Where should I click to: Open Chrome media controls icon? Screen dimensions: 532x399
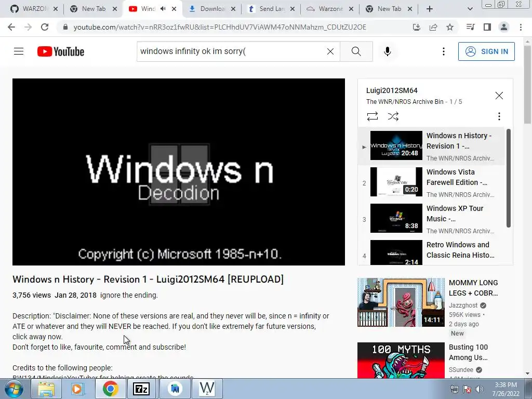click(470, 27)
